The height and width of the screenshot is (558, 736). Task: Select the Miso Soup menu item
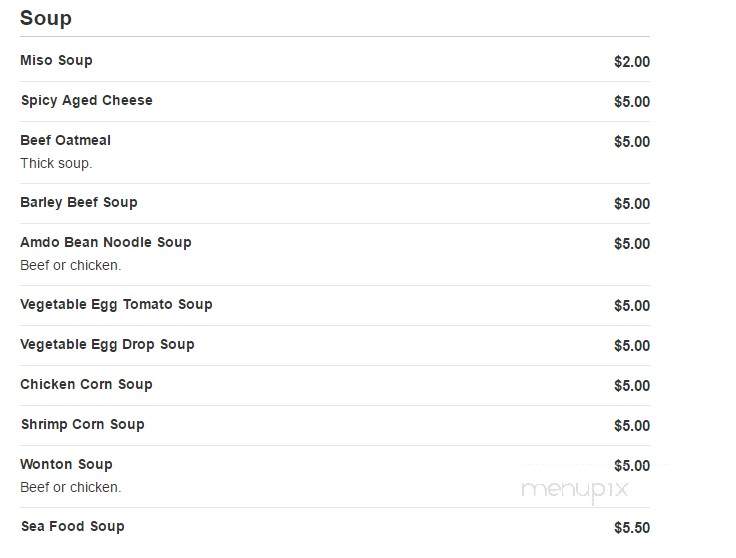click(56, 61)
